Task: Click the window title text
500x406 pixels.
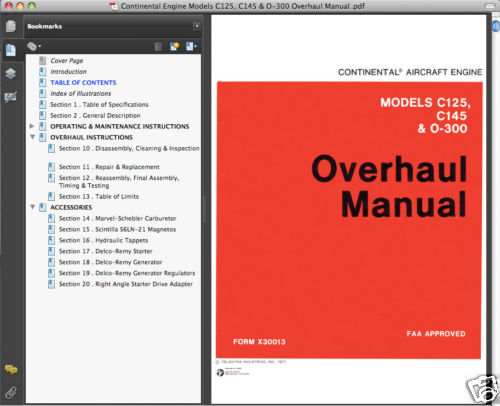Action: coord(243,6)
